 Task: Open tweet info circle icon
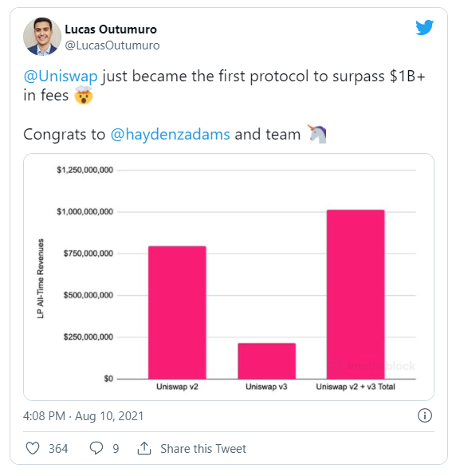pos(424,415)
